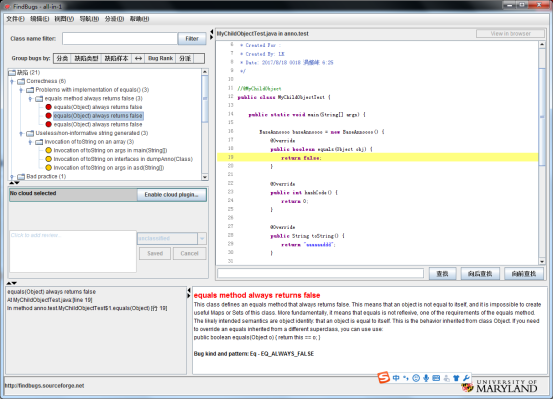This screenshot has height=399, width=553.
Task: Click highlighted line 19 return false
Action: [377, 158]
